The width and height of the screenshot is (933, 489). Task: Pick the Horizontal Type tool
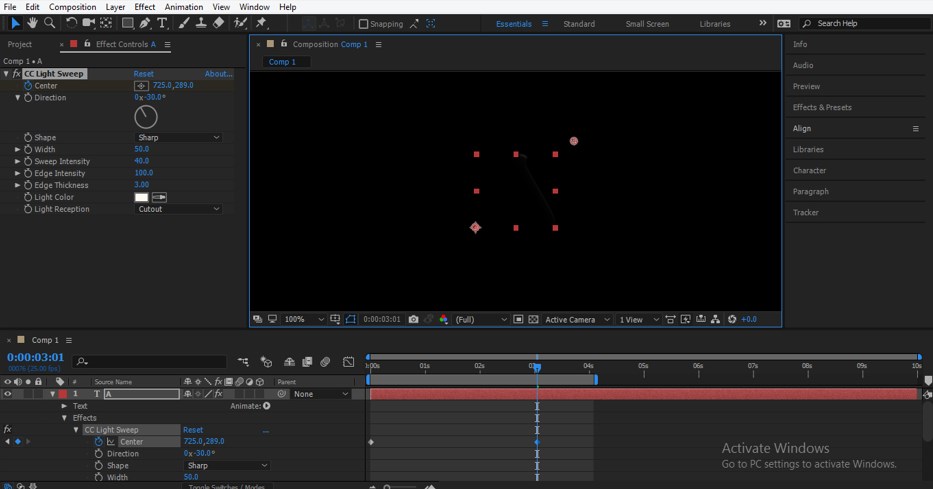pos(163,23)
